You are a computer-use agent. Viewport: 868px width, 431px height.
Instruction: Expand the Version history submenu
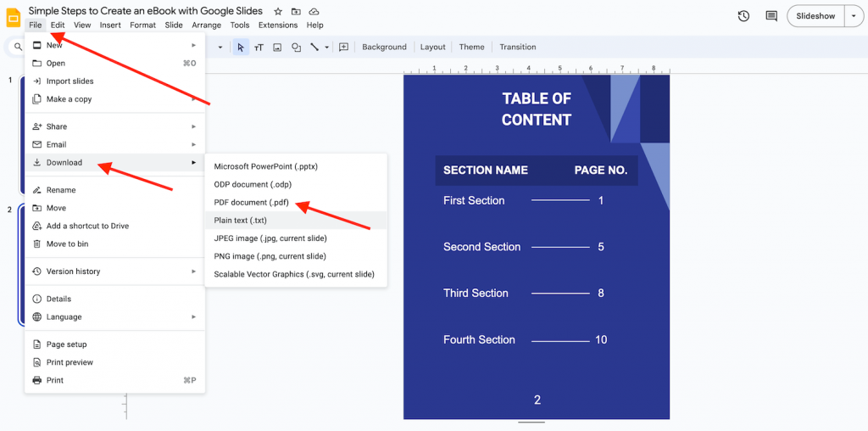coord(114,271)
